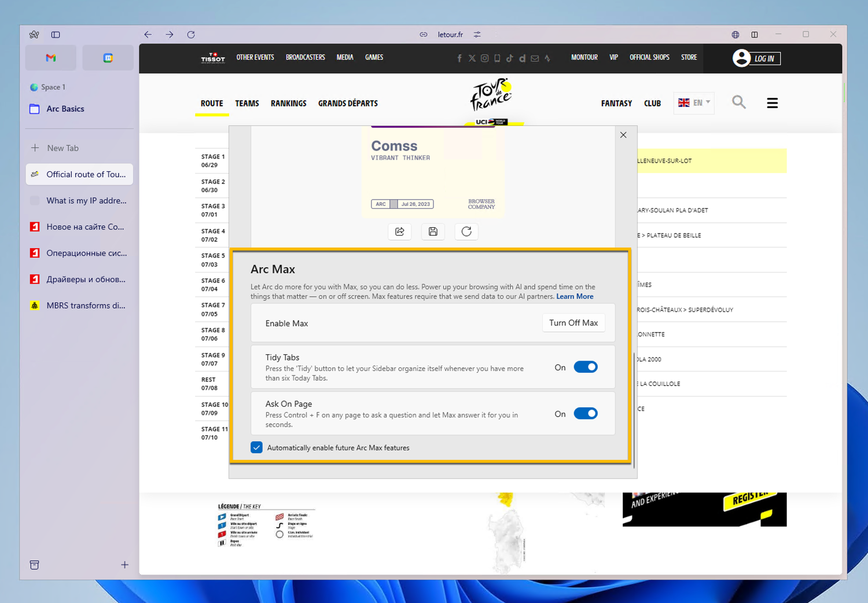This screenshot has height=603, width=868.
Task: Turn off the Ask On Page toggle
Action: pos(586,413)
